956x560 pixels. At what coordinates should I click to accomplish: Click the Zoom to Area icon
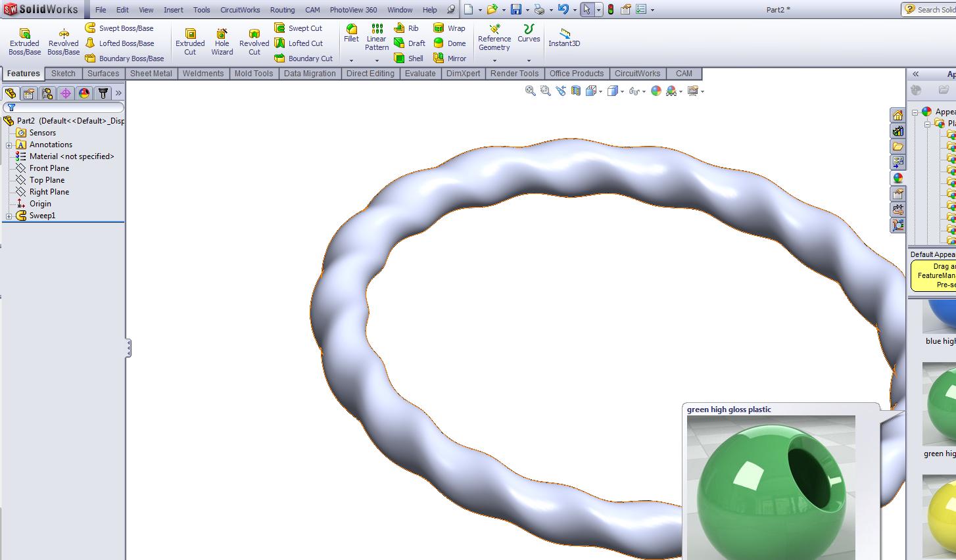[545, 91]
